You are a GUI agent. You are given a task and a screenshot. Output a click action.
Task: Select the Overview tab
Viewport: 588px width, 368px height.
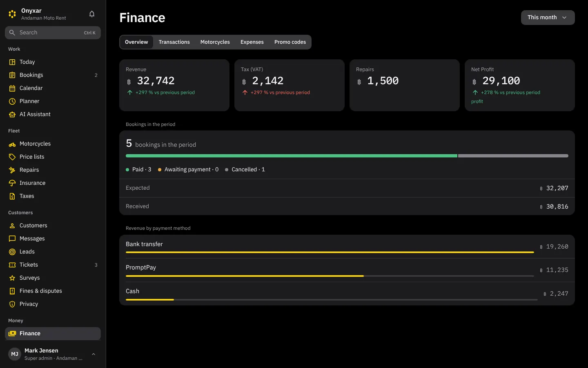[x=136, y=42]
